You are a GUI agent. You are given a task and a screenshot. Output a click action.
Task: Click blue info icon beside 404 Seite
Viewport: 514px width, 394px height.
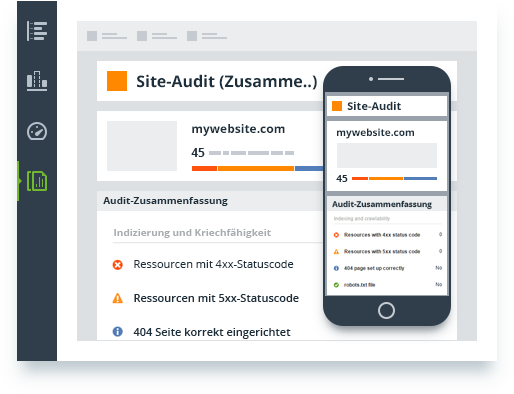coord(117,332)
